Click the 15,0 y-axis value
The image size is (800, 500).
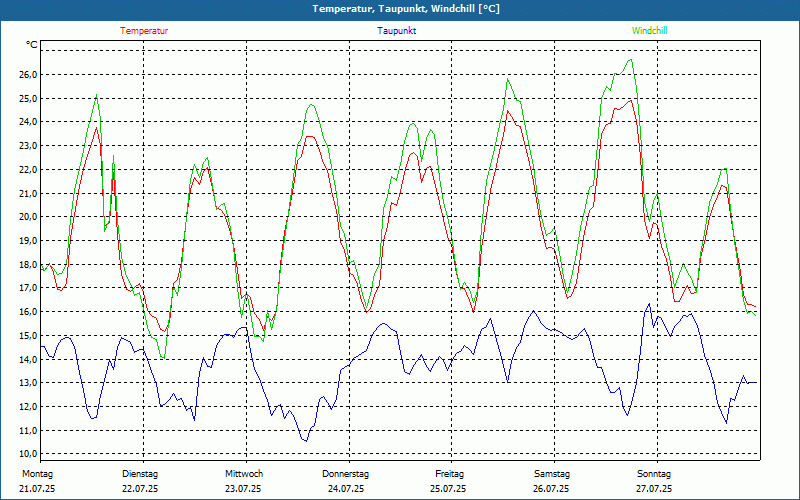click(29, 335)
